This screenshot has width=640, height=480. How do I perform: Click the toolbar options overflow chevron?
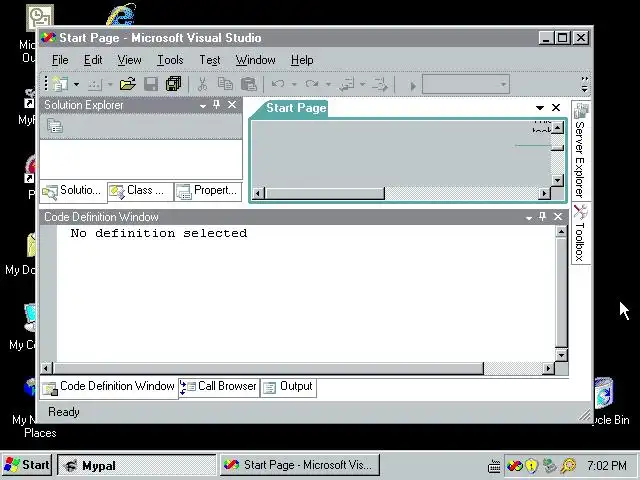tap(584, 84)
